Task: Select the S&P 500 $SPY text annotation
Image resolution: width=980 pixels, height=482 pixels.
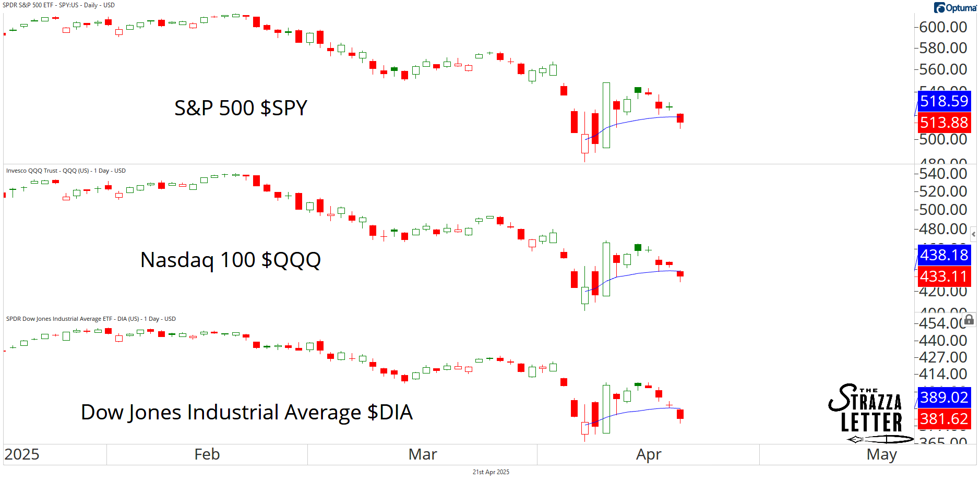Action: (241, 108)
